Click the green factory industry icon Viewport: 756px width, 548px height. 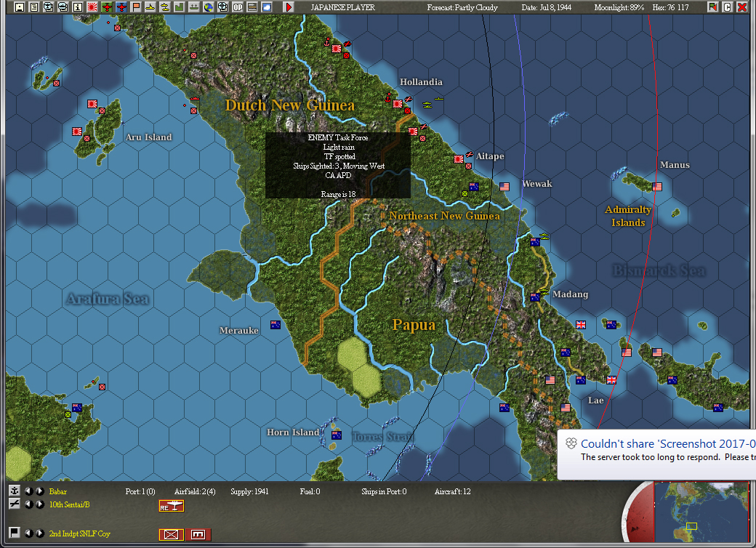click(179, 7)
